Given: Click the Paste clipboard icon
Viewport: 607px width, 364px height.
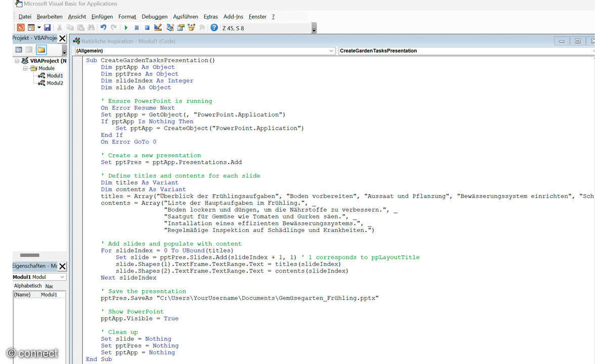Looking at the screenshot, I should [x=80, y=28].
